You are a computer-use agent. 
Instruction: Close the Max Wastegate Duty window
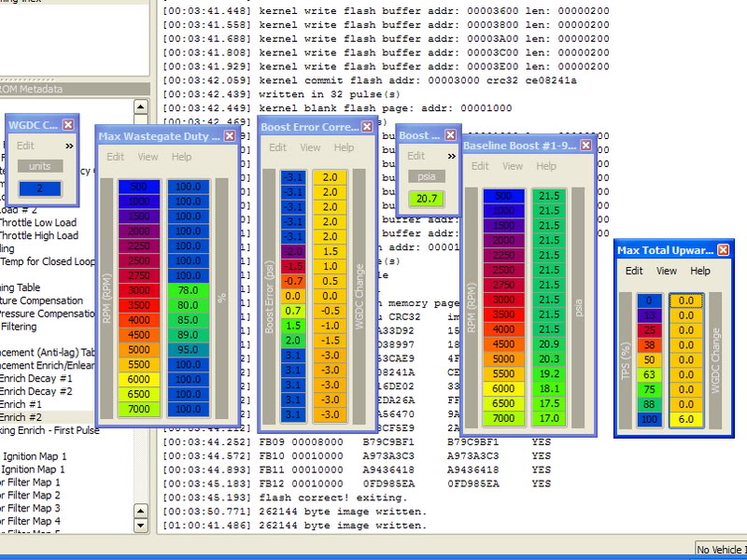230,135
